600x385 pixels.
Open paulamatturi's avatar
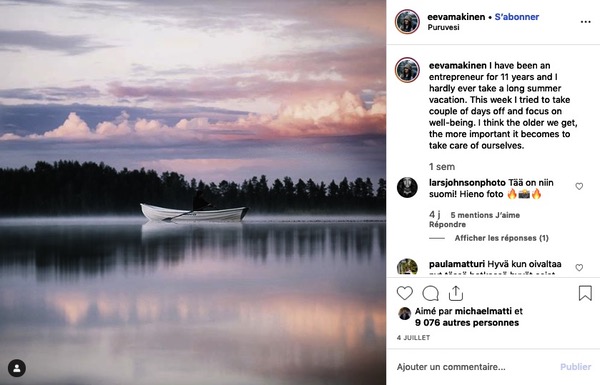click(x=407, y=266)
